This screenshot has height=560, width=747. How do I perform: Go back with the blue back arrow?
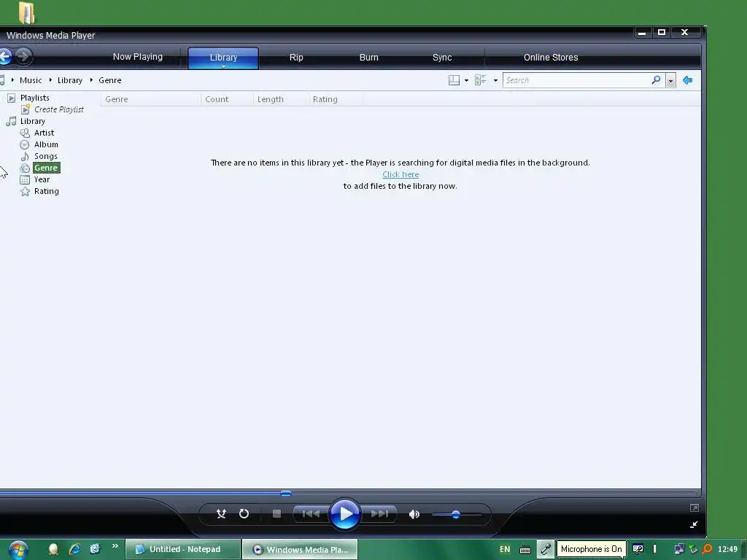5,57
